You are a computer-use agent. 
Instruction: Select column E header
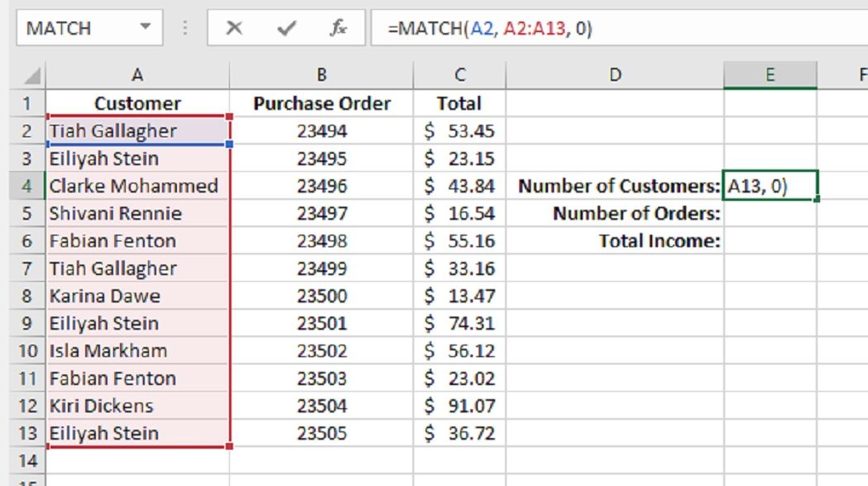[770, 75]
